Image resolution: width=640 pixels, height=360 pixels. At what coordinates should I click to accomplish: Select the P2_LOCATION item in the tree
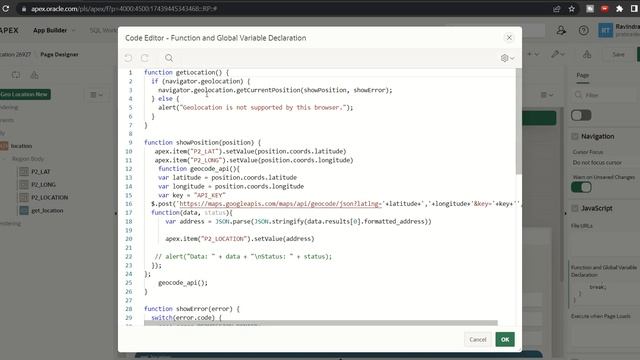[x=49, y=198]
